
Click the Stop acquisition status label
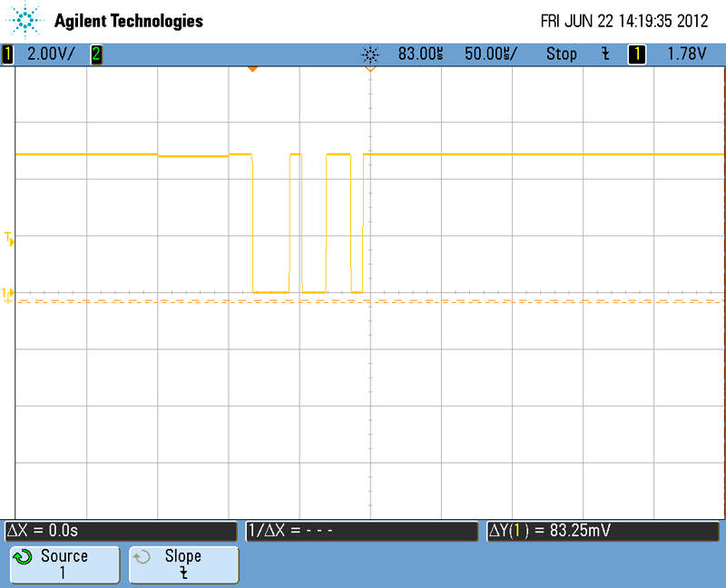coord(562,54)
